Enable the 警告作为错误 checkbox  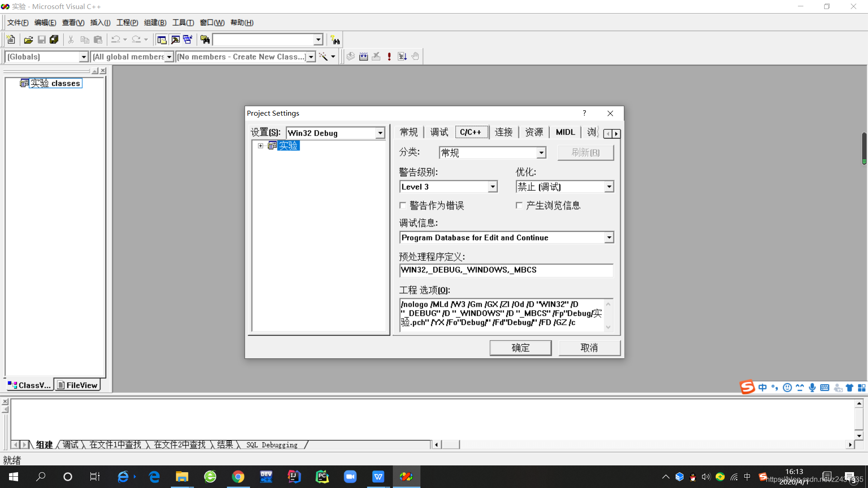pos(403,206)
